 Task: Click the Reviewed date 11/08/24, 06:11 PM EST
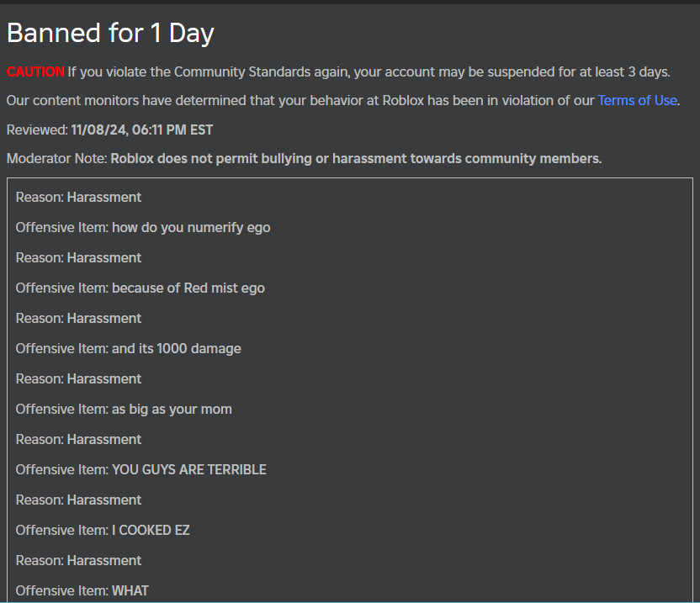(x=141, y=130)
